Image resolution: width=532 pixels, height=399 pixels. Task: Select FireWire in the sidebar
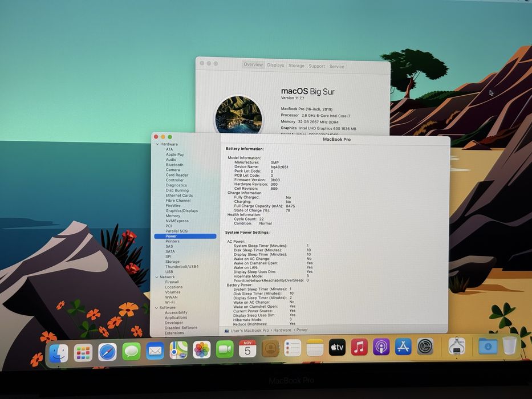173,205
